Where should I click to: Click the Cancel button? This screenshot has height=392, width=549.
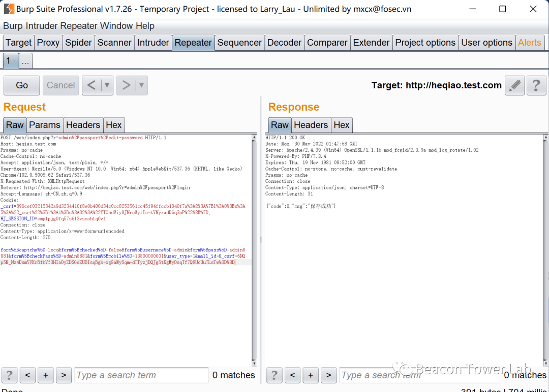click(x=60, y=85)
